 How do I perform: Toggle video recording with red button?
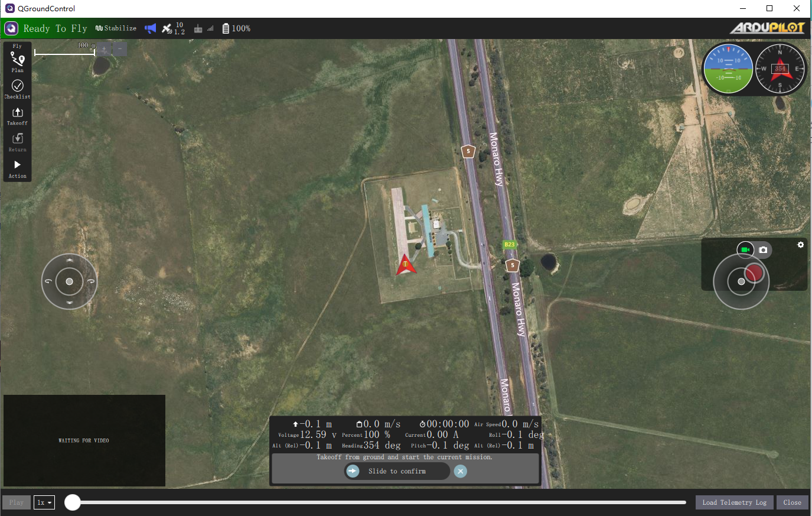755,272
